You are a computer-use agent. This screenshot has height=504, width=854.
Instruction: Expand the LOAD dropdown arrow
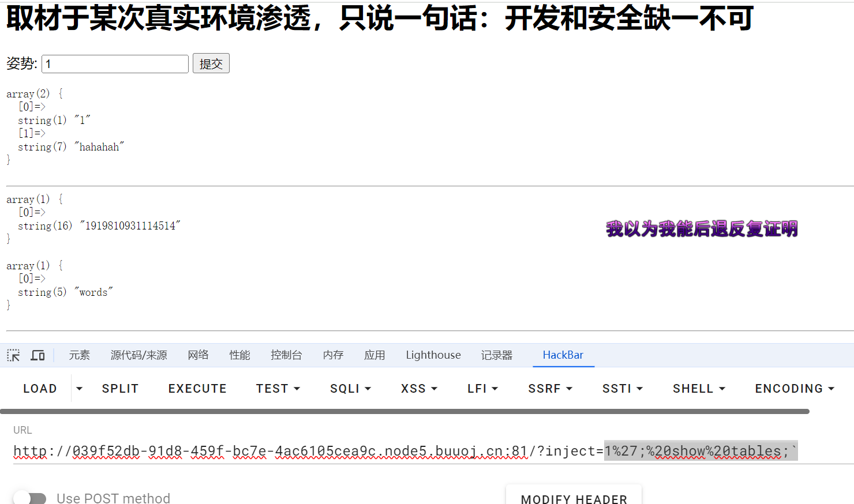point(80,389)
